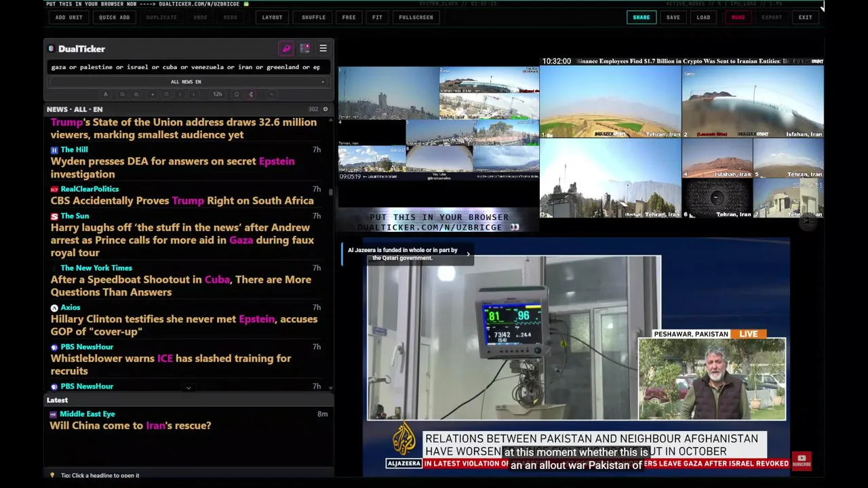Viewport: 868px width, 488px height.
Task: Click Axios source label
Action: (70, 308)
